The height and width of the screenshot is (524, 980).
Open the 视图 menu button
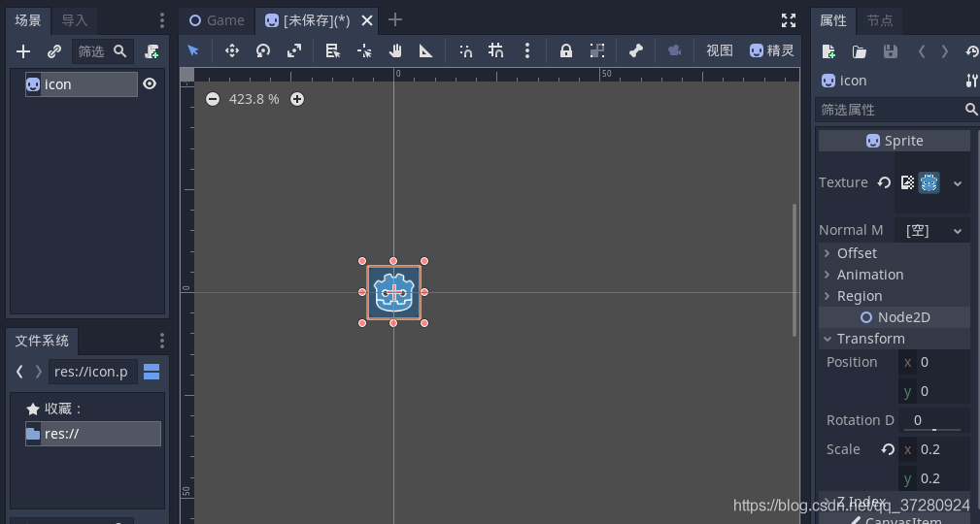pyautogui.click(x=719, y=51)
